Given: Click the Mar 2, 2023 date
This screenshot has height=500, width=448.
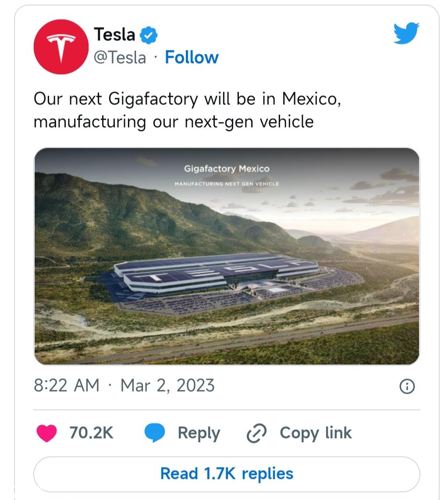Looking at the screenshot, I should [x=167, y=386].
